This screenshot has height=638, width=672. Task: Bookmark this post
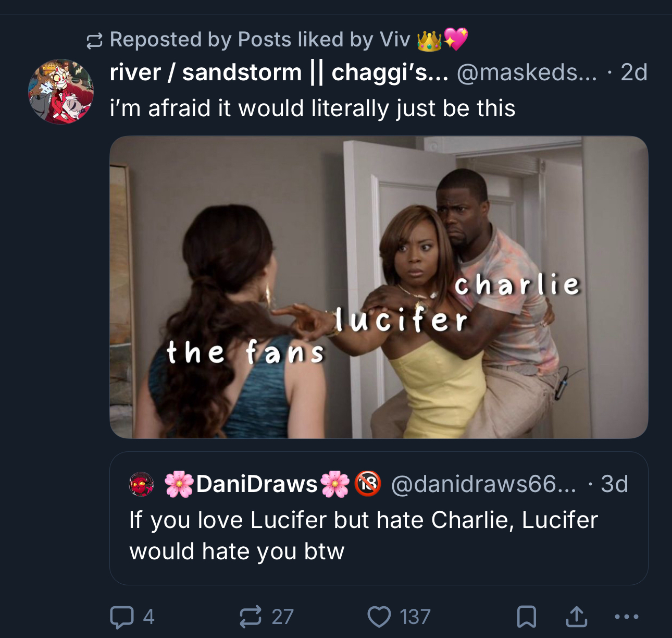pyautogui.click(x=526, y=617)
